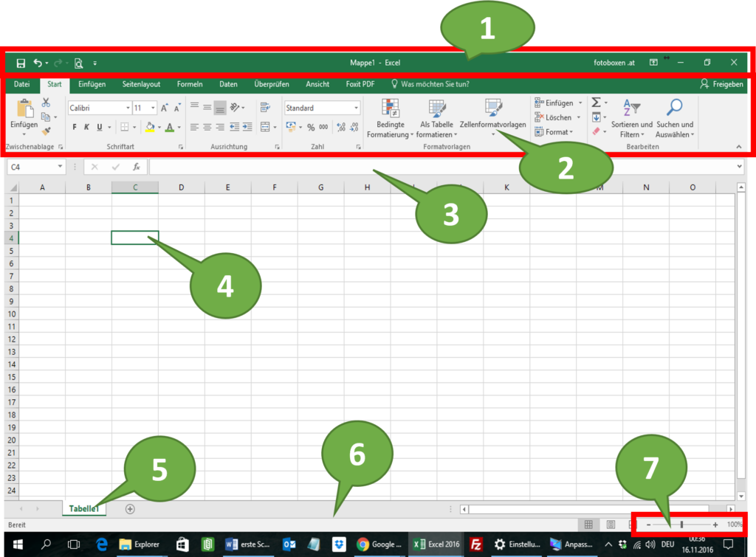
Task: Click the Cut scissors icon
Action: tap(46, 103)
